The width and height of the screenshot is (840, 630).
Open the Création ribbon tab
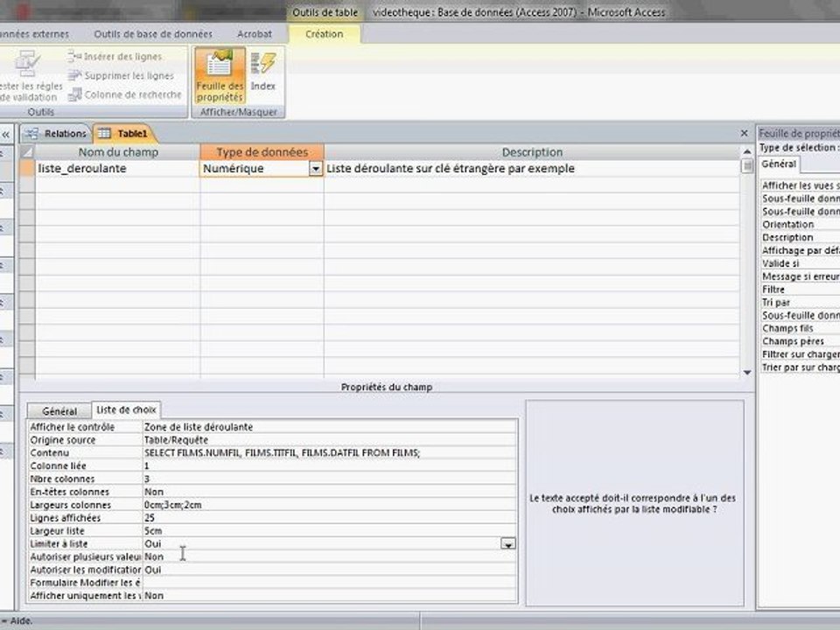point(324,34)
